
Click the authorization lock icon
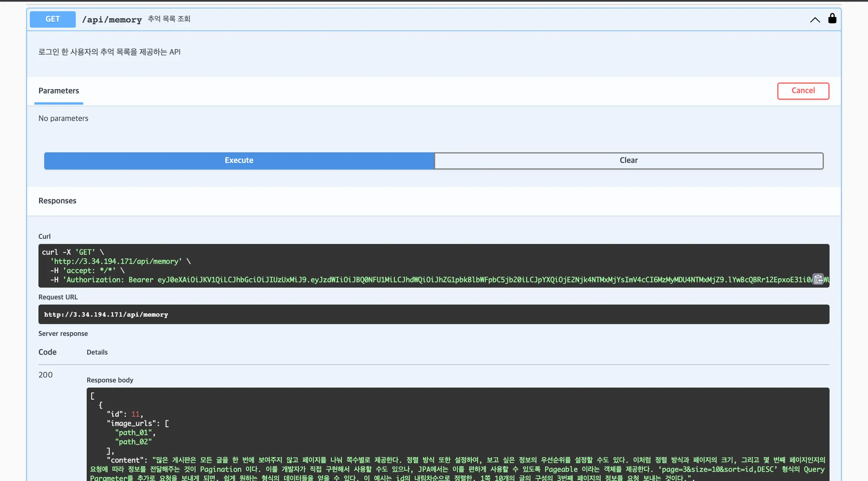832,19
